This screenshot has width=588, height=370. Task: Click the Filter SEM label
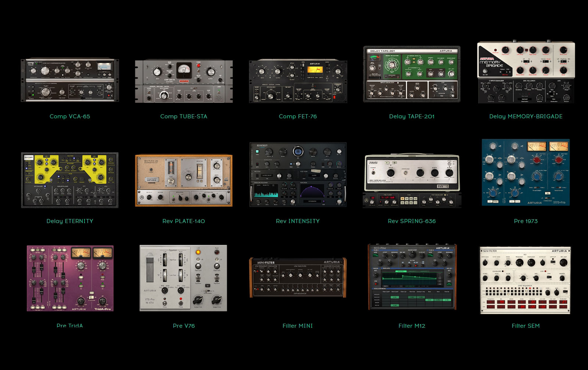[x=526, y=326]
